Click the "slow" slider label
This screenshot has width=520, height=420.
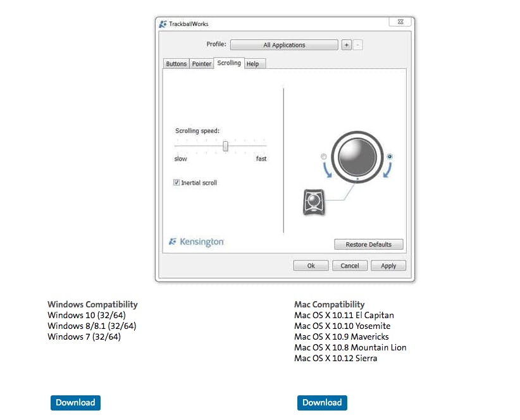coord(181,159)
